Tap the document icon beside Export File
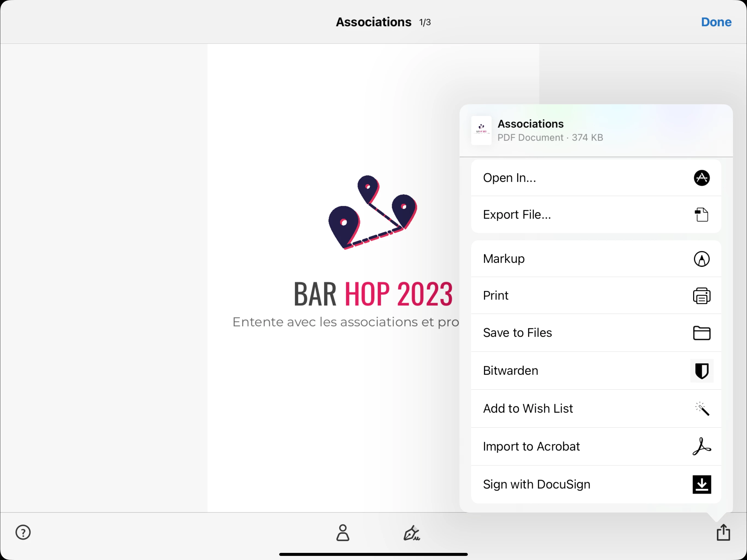Viewport: 747px width, 560px height. pyautogui.click(x=701, y=215)
